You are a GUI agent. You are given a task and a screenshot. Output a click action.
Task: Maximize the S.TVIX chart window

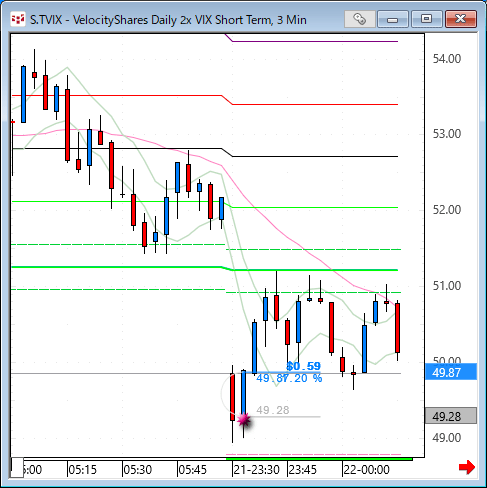pyautogui.click(x=426, y=19)
